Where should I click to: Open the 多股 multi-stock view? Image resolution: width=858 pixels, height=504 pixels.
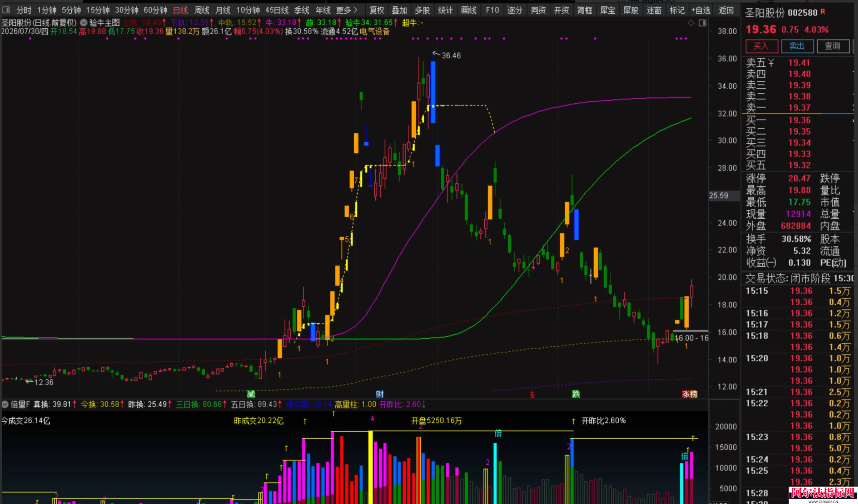tap(423, 10)
